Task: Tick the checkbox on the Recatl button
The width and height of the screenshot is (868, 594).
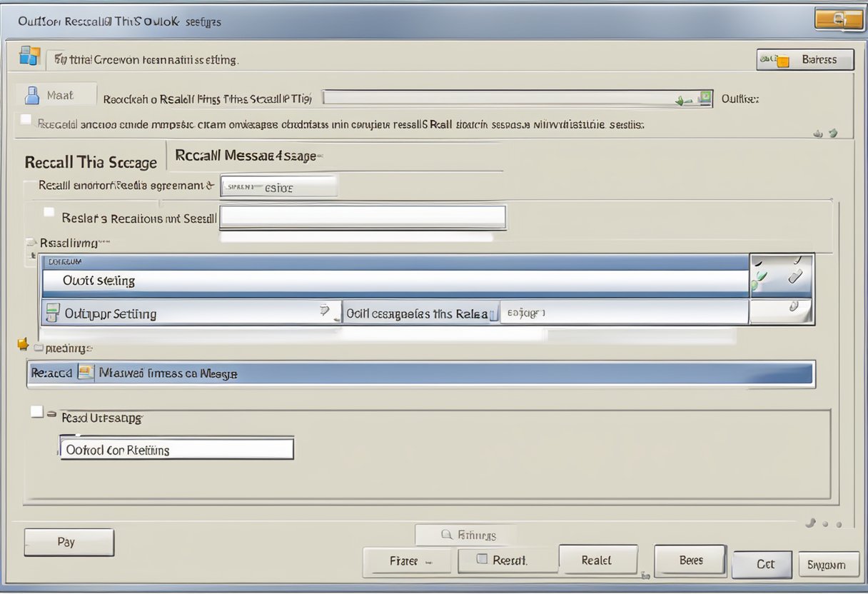Action: tap(481, 560)
